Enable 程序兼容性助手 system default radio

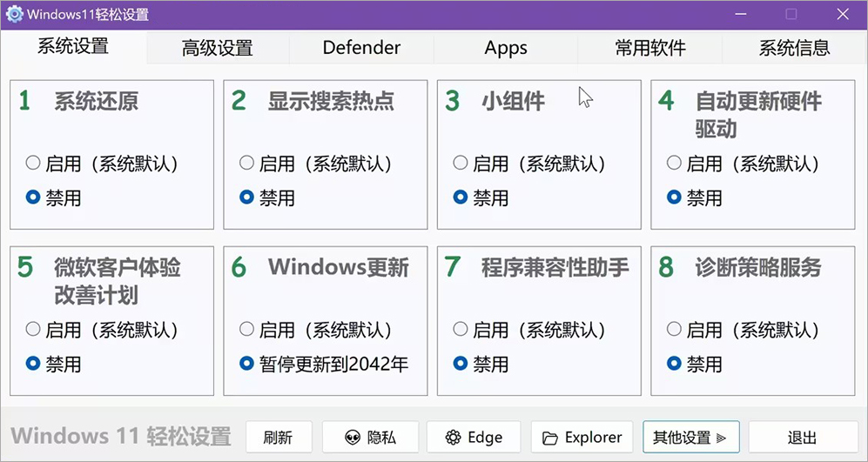pyautogui.click(x=461, y=330)
